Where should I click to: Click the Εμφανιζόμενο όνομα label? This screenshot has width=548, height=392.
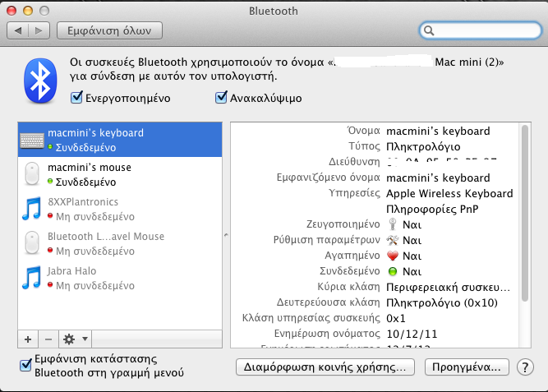(328, 178)
